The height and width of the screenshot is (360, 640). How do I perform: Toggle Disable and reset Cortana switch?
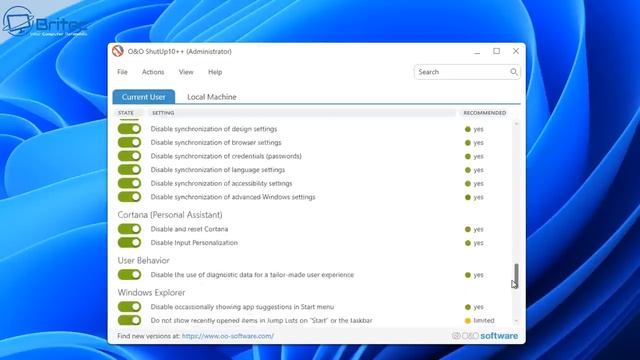click(x=129, y=229)
